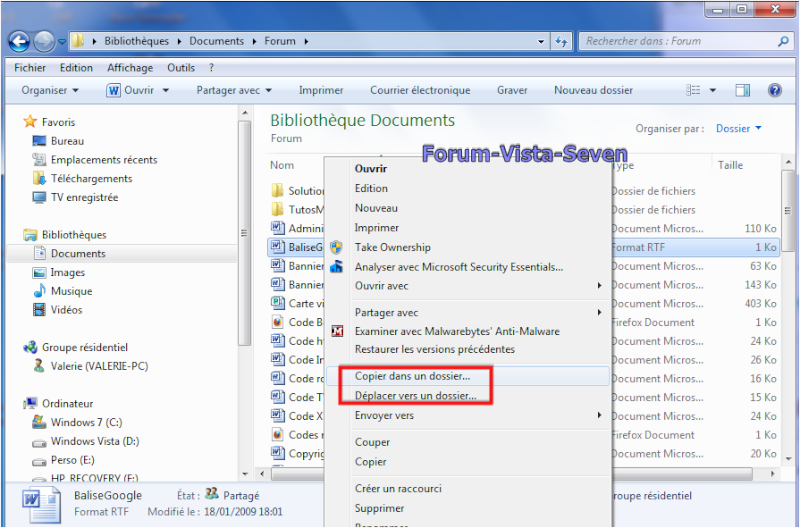Open recent pages dropdown next to Forward

click(x=62, y=42)
